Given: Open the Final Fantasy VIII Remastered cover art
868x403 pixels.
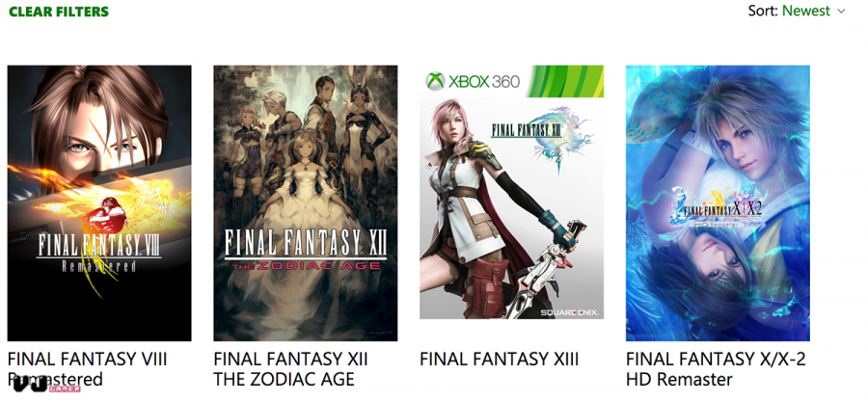Looking at the screenshot, I should 99,203.
